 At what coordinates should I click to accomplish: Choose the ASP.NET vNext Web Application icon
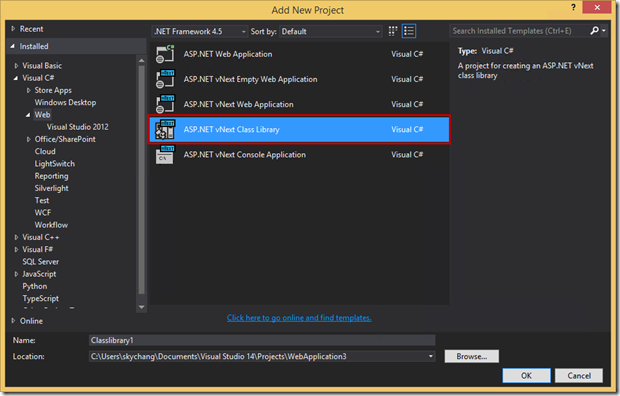[x=165, y=104]
